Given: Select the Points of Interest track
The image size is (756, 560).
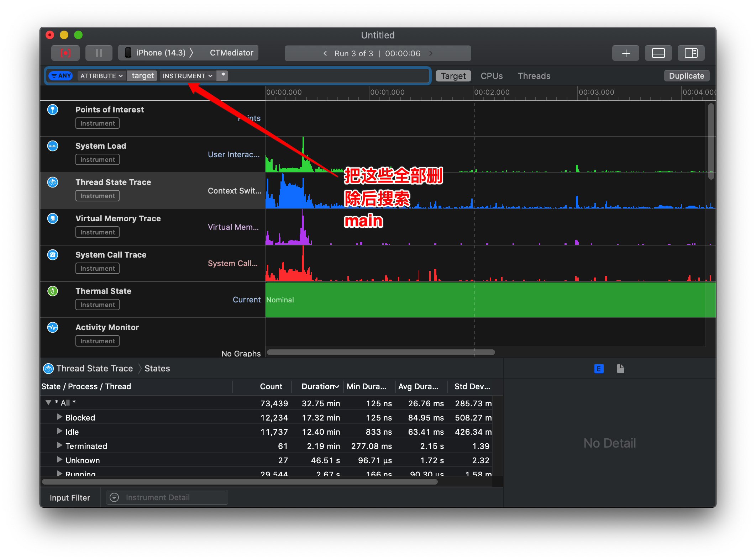Looking at the screenshot, I should tap(152, 118).
